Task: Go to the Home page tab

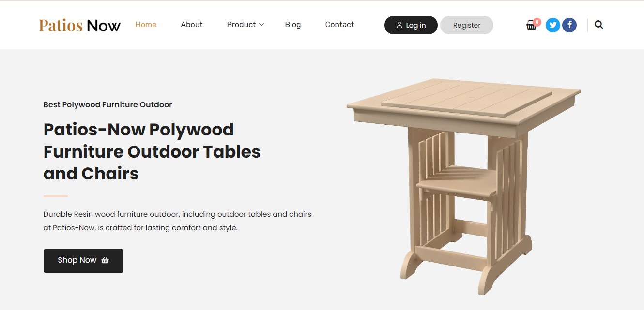Action: tap(146, 25)
